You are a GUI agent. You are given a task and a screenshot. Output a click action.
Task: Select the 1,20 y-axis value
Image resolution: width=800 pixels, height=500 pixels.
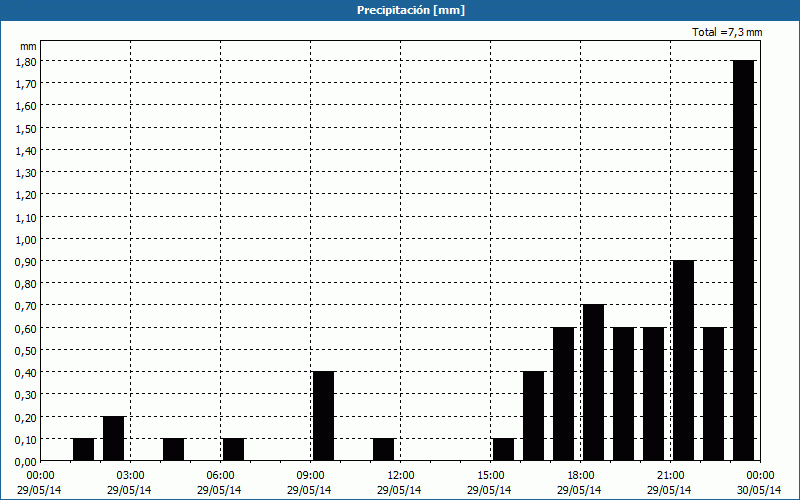tap(26, 195)
